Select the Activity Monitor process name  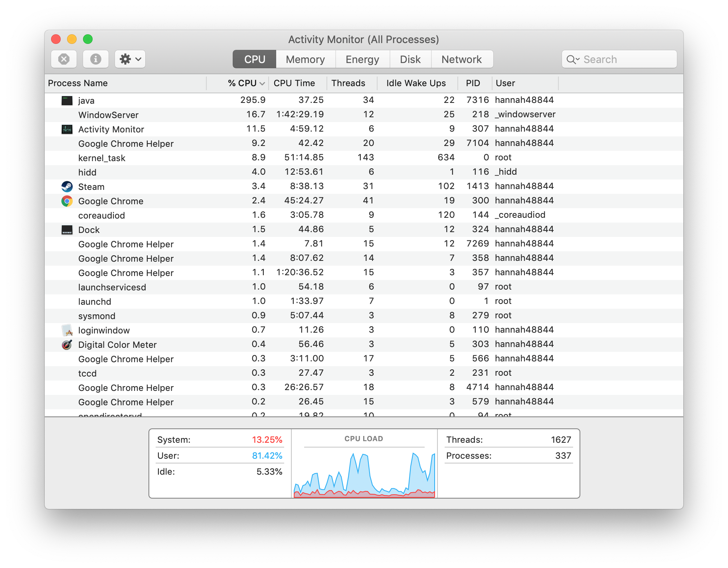(x=111, y=129)
